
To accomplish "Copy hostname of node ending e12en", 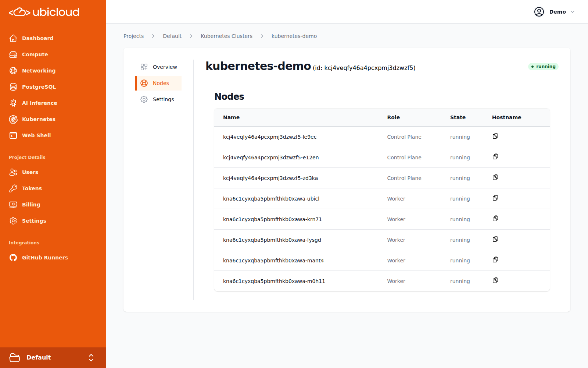I will pyautogui.click(x=495, y=157).
